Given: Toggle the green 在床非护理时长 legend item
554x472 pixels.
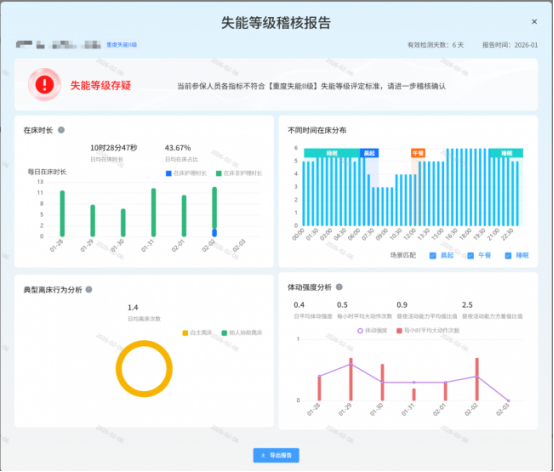Looking at the screenshot, I should tap(239, 173).
